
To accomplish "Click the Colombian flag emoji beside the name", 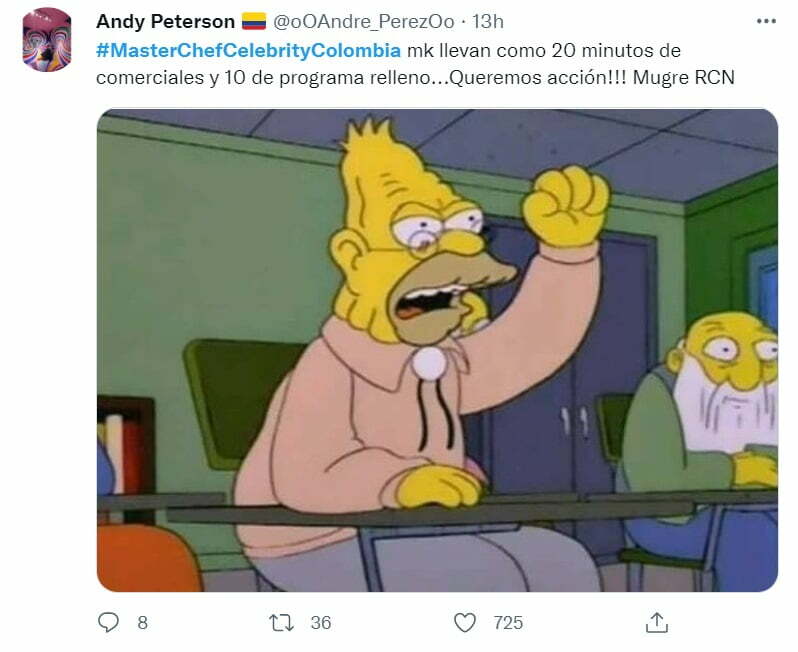I will (x=254, y=21).
